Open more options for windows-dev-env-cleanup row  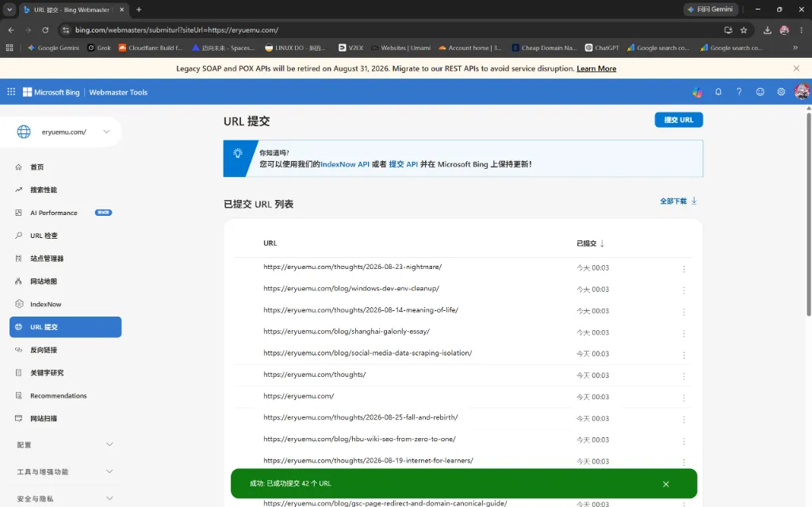[x=684, y=290]
